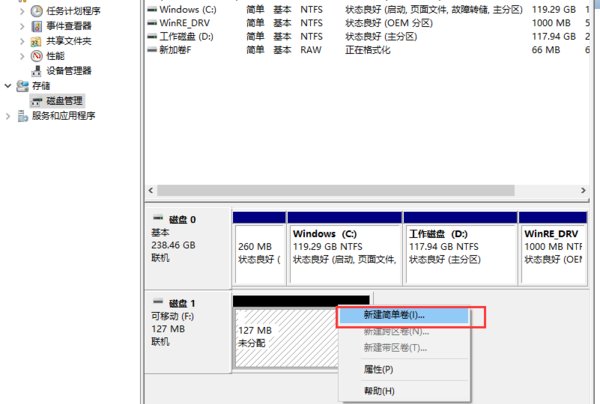Screen dimensions: 600x404
Task: Click the disk icon next to 磁盘 1
Action: (158, 302)
